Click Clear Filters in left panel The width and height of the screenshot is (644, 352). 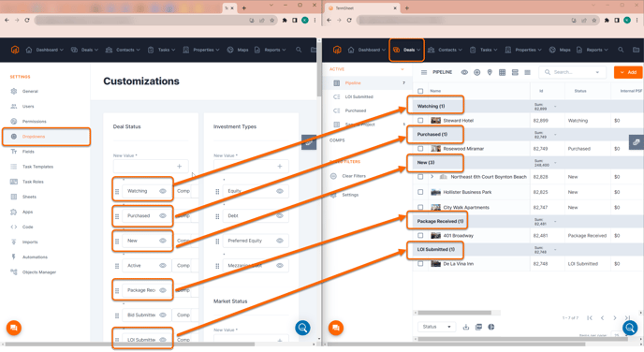(x=354, y=176)
